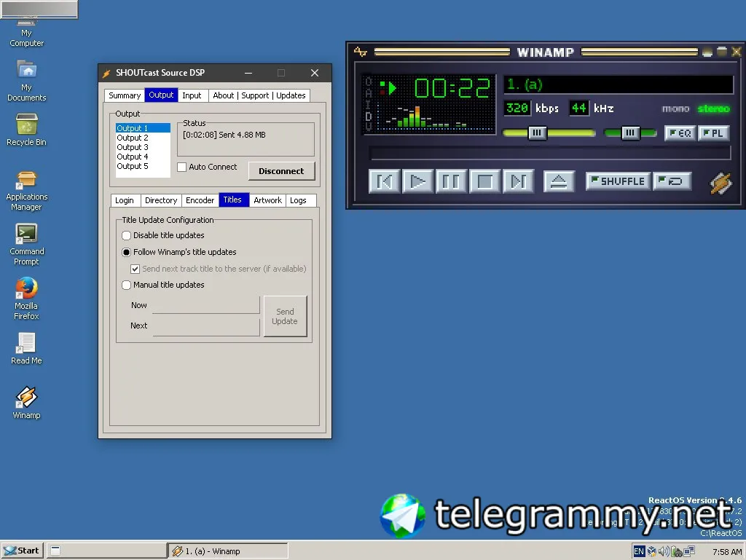Click the Send Update button

click(x=285, y=316)
